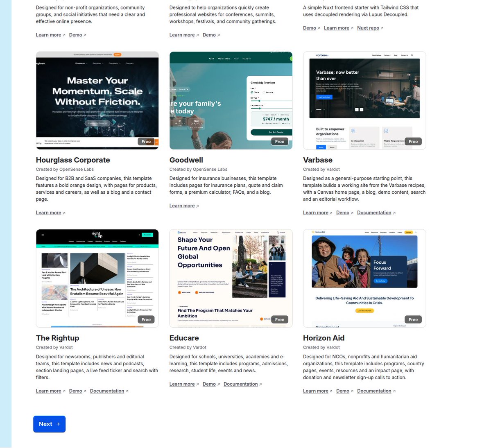This screenshot has height=448, width=491.
Task: Click the Educare title
Action: 184,338
